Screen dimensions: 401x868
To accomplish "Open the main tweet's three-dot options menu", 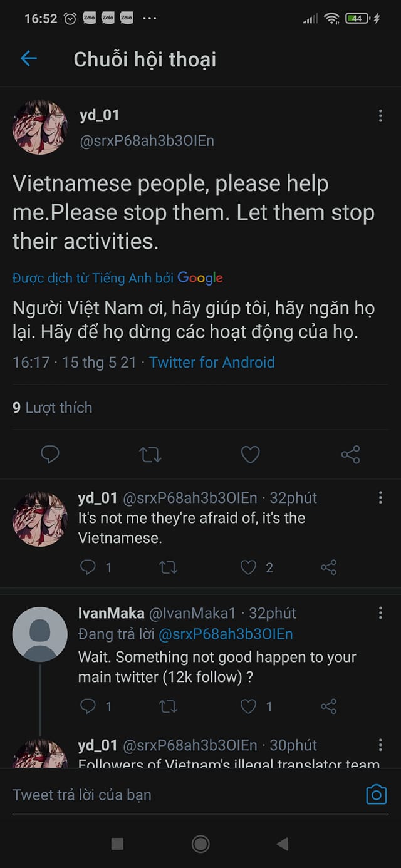I will coord(380,116).
